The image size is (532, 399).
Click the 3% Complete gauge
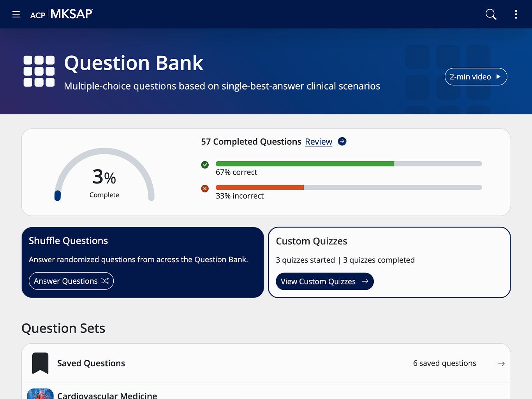tap(104, 175)
